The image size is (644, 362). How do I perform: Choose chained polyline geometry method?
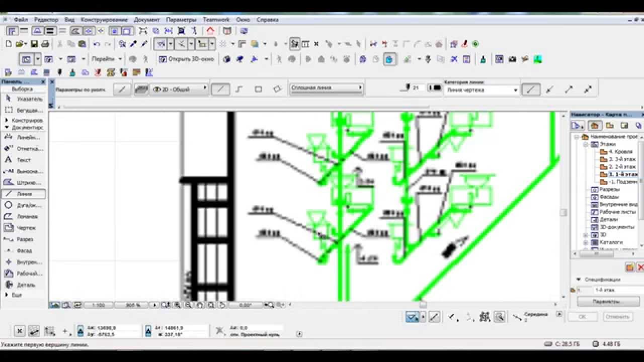pyautogui.click(x=239, y=89)
